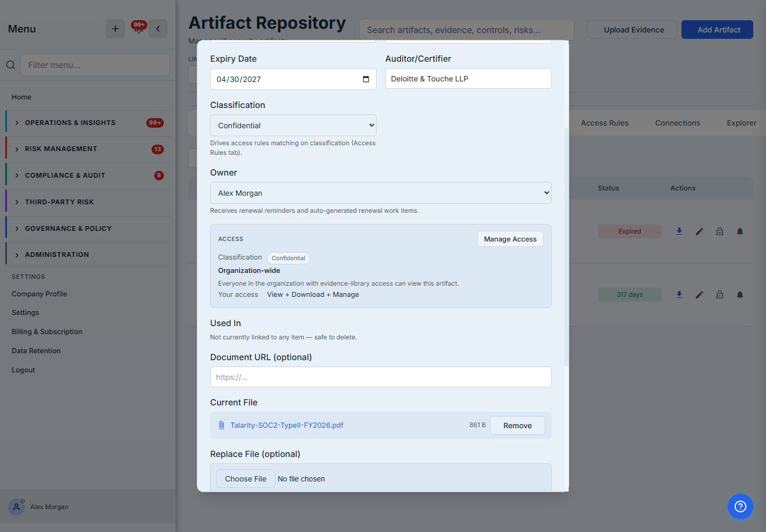
Task: Open Data Retention page
Action: [x=36, y=351]
